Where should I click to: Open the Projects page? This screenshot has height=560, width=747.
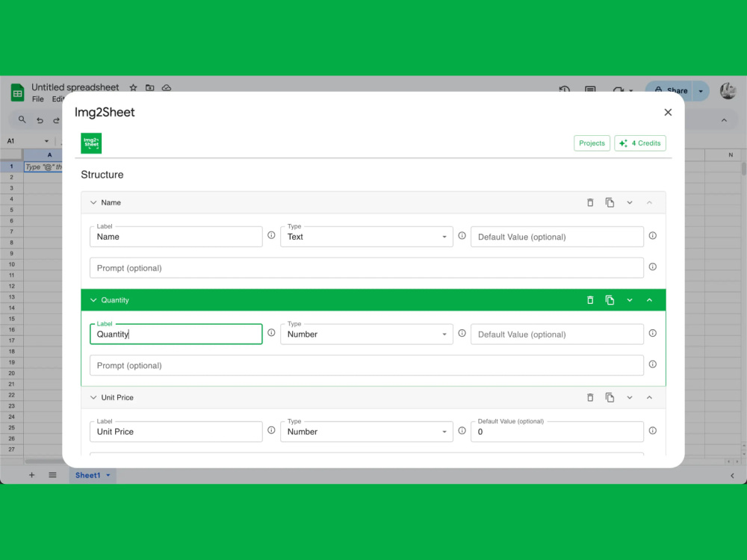pos(592,143)
